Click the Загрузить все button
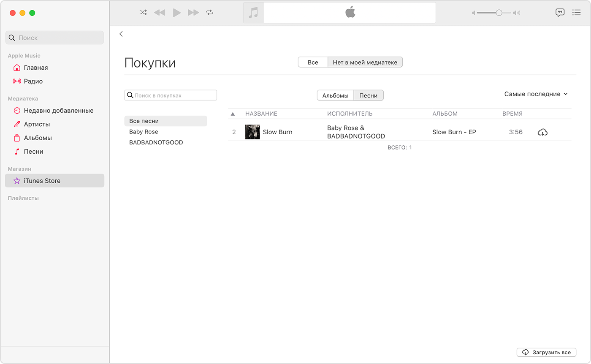The image size is (591, 364). point(546,352)
